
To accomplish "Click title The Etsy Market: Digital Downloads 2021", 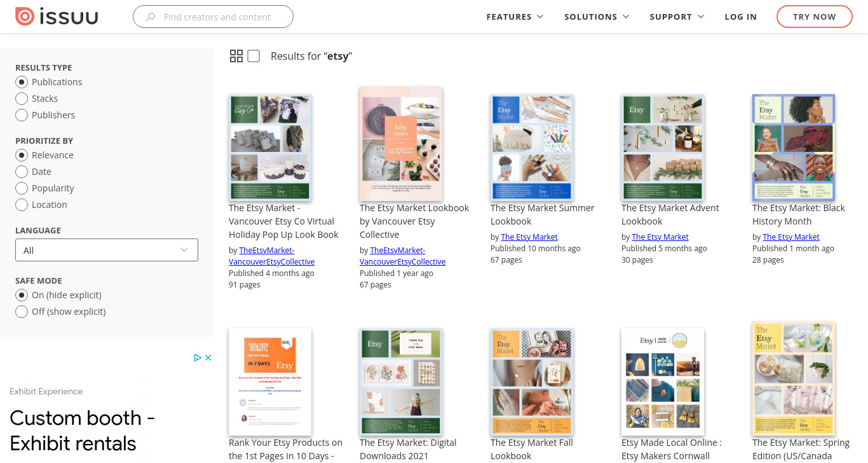I will (x=408, y=450).
